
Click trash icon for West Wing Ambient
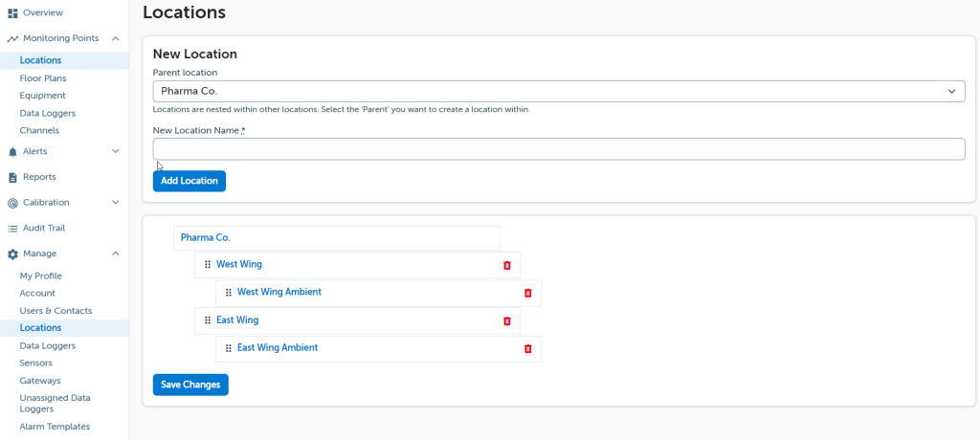[x=527, y=293]
